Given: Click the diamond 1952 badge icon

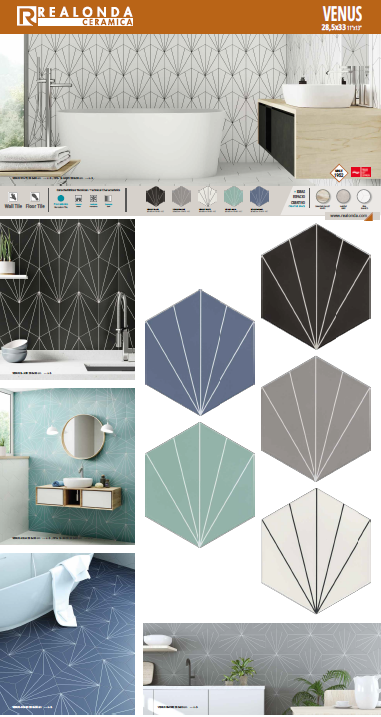Looking at the screenshot, I should (338, 173).
